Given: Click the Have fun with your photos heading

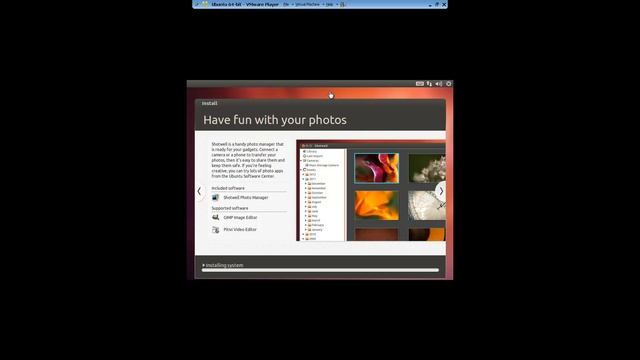Looking at the screenshot, I should (275, 120).
